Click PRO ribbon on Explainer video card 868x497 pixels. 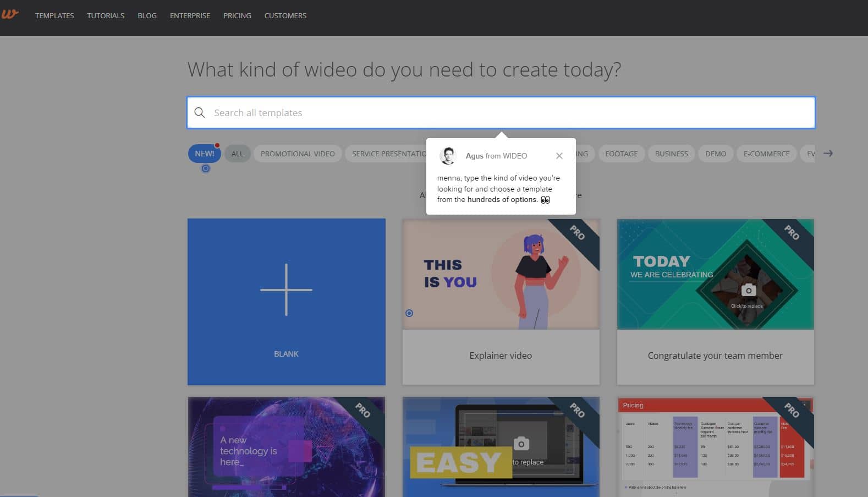pos(576,233)
